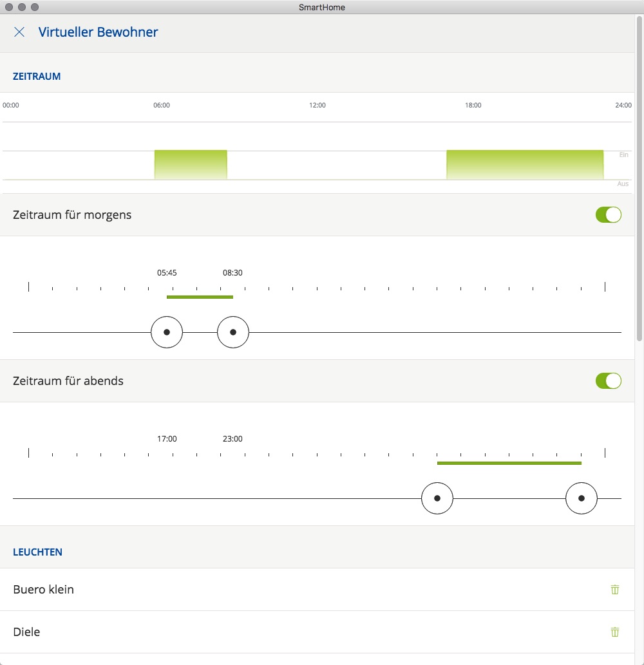Click the evening start slider handle
The width and height of the screenshot is (644, 665).
pos(437,498)
